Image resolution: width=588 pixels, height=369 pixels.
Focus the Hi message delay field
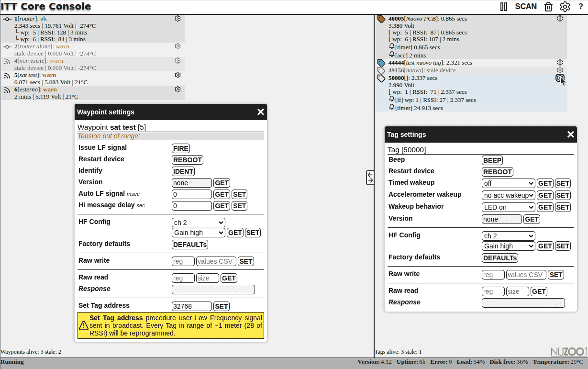(192, 206)
